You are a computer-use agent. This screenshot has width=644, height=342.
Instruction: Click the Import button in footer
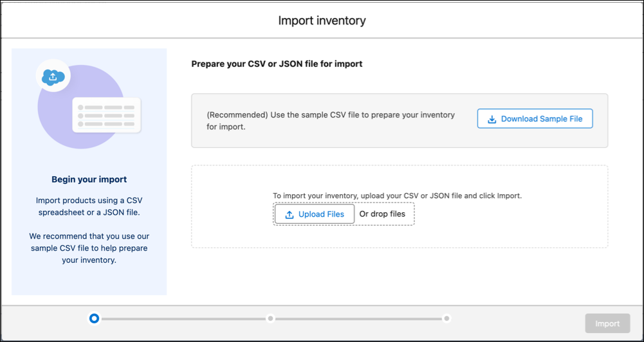click(x=607, y=323)
